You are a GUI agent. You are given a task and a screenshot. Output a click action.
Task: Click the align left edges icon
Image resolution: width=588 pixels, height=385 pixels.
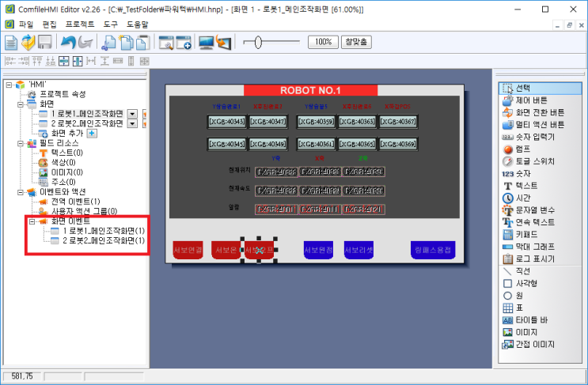(x=10, y=61)
